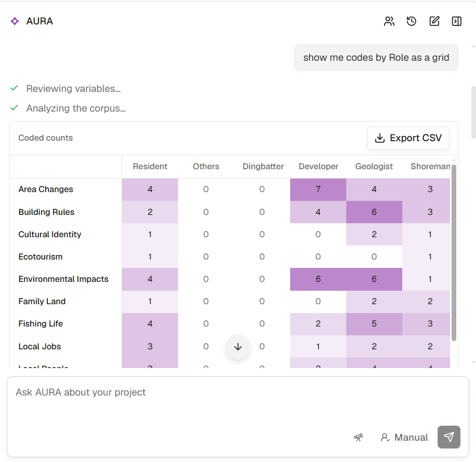The image size is (476, 462).
Task: Export the coded counts as CSV
Action: pyautogui.click(x=408, y=138)
